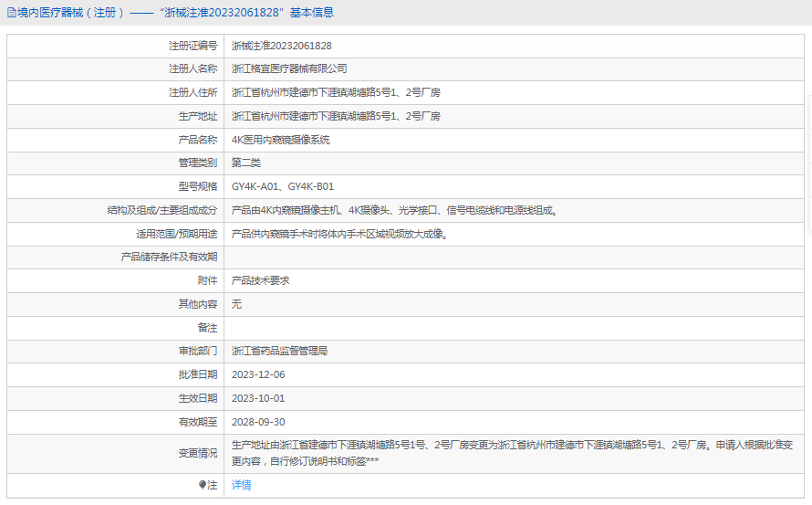Click the 附件 row label
This screenshot has height=505, width=812.
[208, 280]
